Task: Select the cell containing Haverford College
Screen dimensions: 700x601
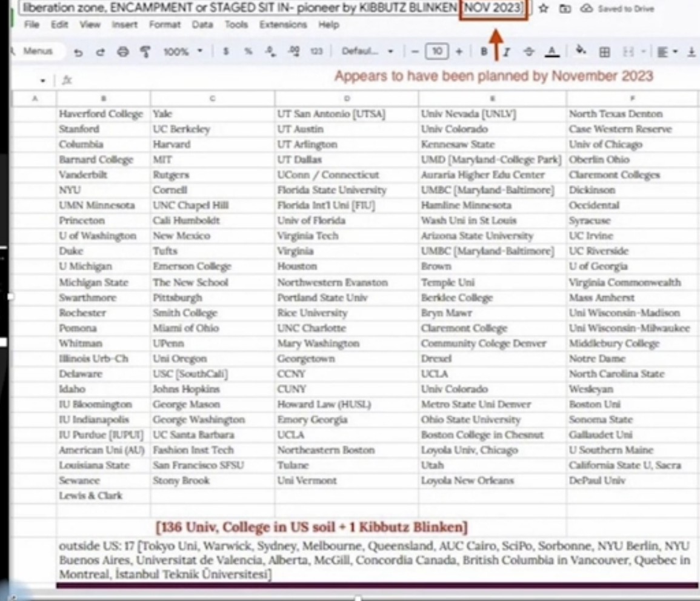Action: click(104, 114)
